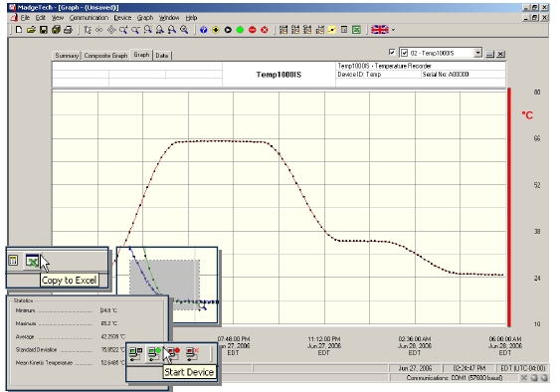Select the Graph tab above the chart

click(x=141, y=55)
